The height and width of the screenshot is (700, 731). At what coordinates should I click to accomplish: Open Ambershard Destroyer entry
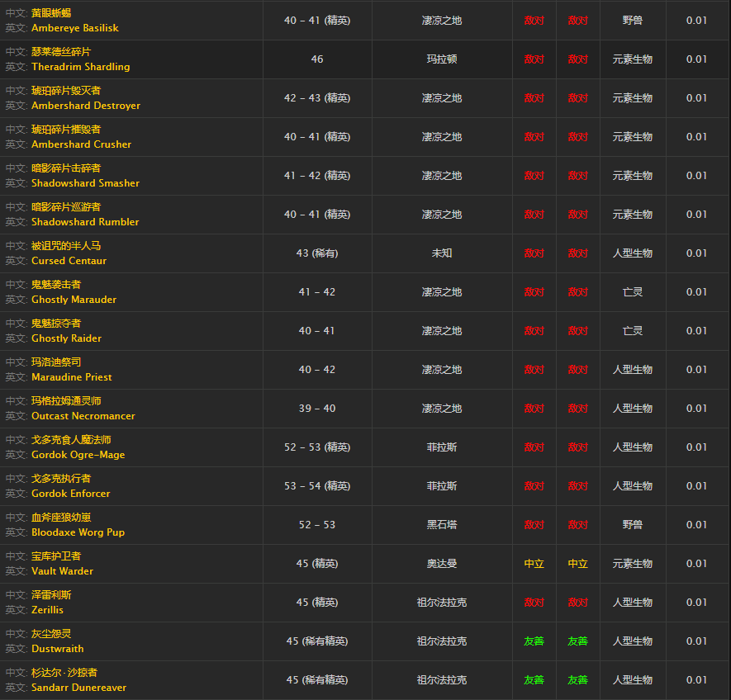point(85,106)
